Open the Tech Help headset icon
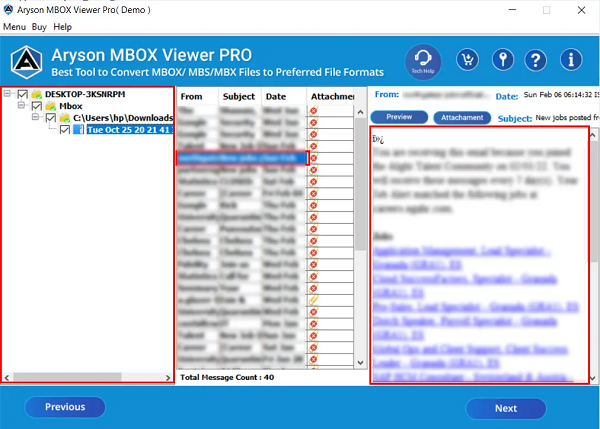This screenshot has width=600, height=429. click(423, 61)
